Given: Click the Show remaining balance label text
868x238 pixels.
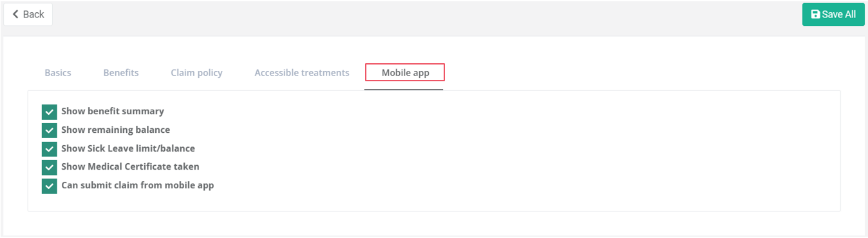Looking at the screenshot, I should point(116,130).
